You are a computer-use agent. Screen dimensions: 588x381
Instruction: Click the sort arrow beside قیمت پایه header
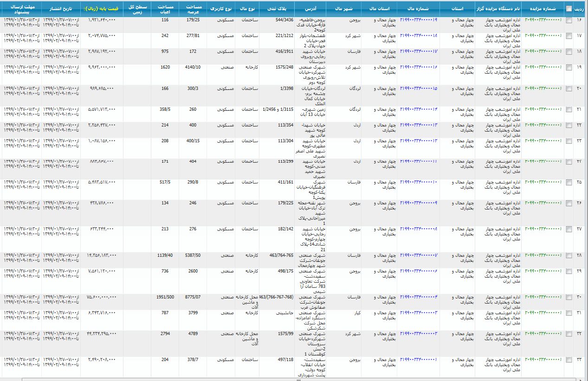coord(85,9)
